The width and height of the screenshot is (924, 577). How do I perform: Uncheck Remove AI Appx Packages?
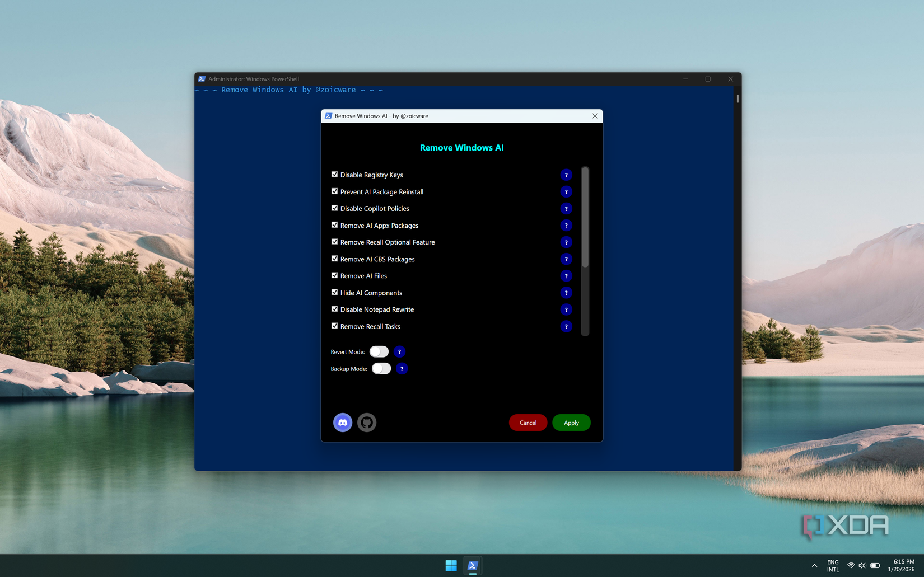[334, 225]
